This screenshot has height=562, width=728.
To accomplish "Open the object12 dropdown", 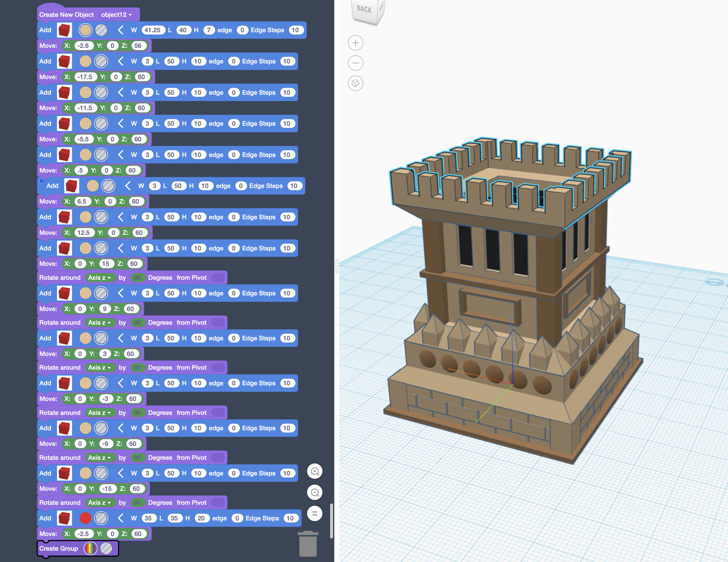I will tap(116, 14).
